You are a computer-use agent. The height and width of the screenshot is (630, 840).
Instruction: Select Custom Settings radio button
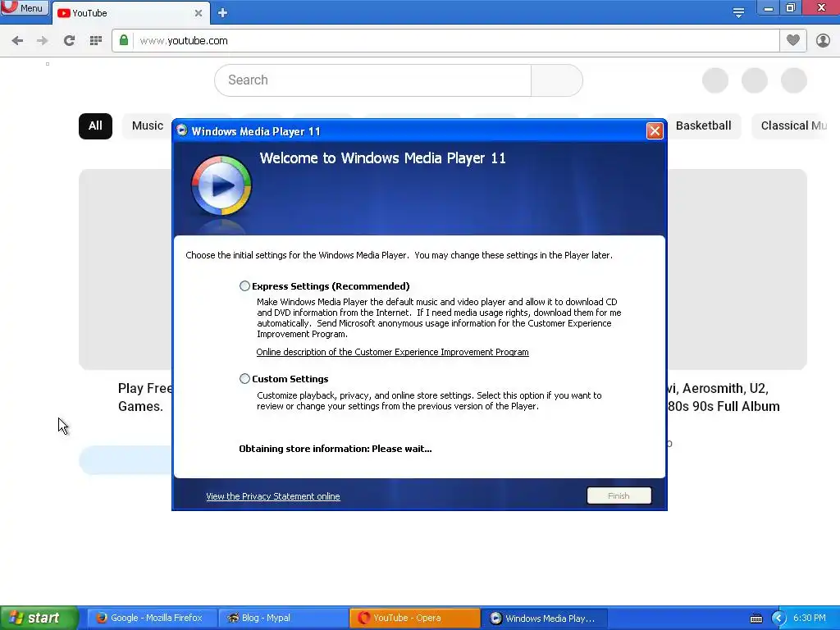(244, 379)
